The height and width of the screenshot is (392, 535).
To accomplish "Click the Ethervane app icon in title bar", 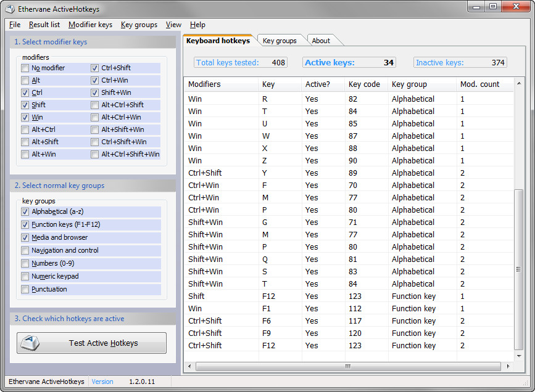I will click(10, 9).
